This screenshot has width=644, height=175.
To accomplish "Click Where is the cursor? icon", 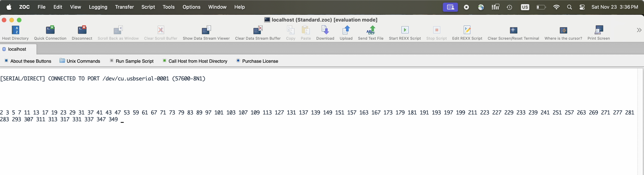I will (563, 33).
